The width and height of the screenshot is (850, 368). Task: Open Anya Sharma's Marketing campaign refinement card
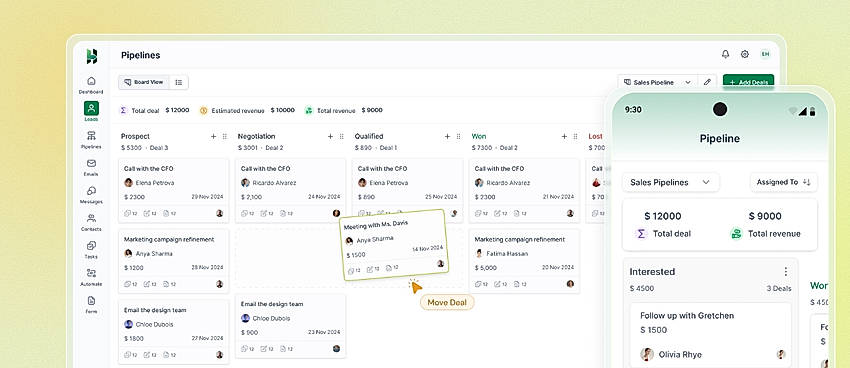pyautogui.click(x=173, y=261)
